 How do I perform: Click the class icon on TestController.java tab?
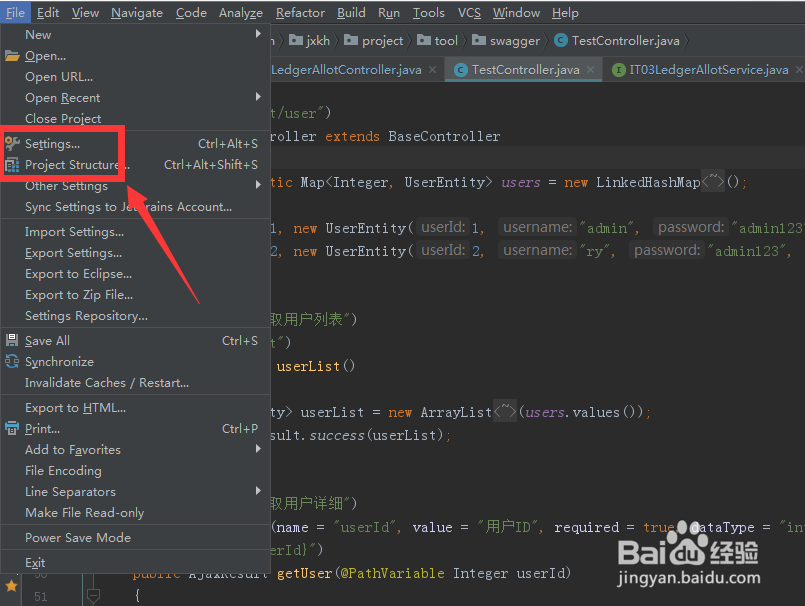click(x=461, y=70)
